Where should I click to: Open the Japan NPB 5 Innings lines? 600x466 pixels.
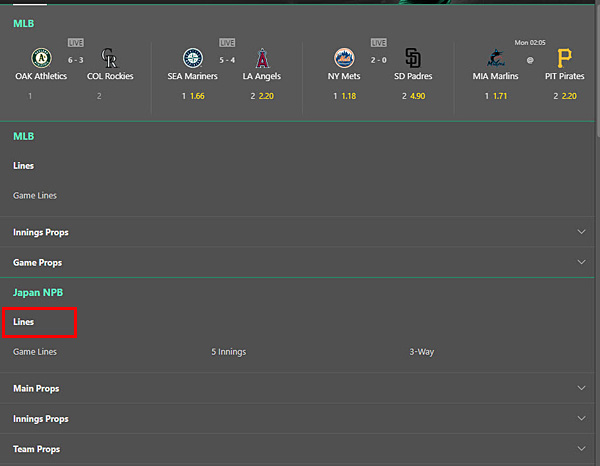[x=229, y=352]
